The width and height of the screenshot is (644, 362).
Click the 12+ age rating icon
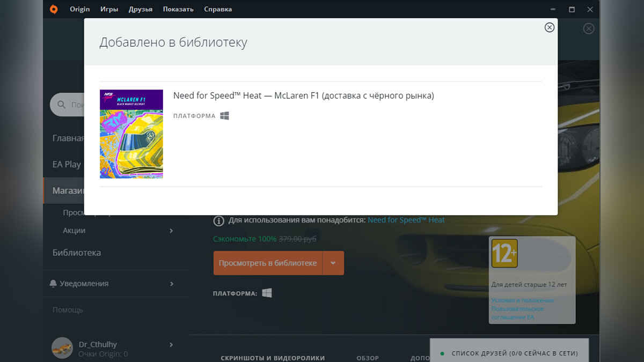coord(504,253)
